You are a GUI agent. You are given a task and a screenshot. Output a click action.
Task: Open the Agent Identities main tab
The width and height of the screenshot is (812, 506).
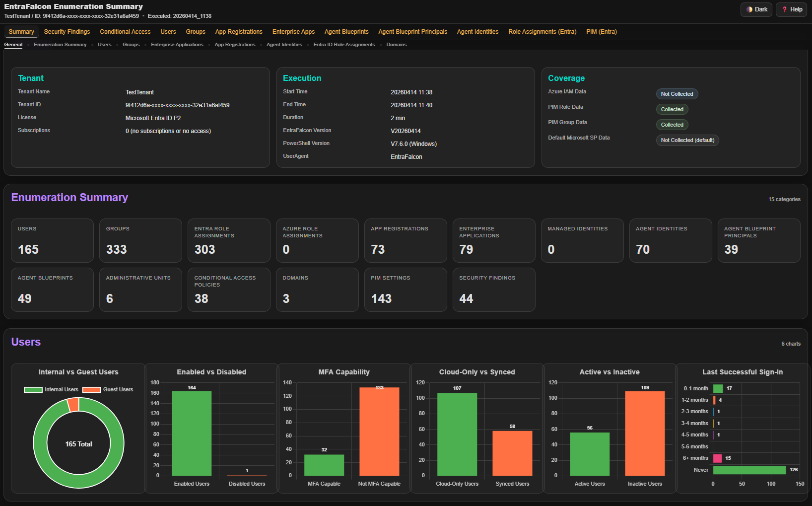pos(477,32)
